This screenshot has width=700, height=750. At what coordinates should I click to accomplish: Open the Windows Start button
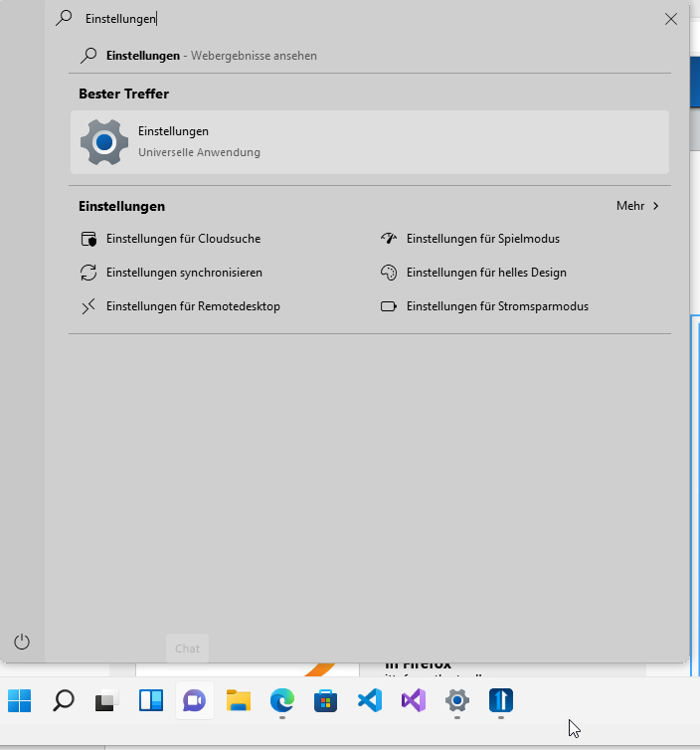(x=20, y=700)
